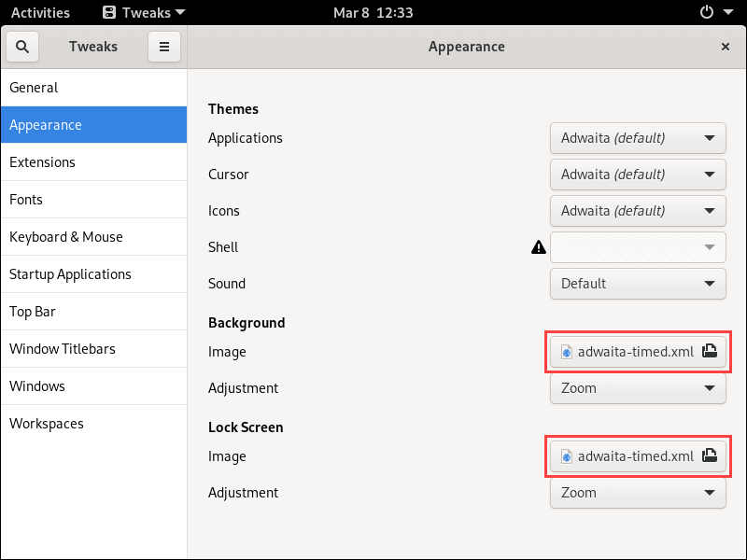Screen dimensions: 747x560
Task: Open Startup Applications section
Action: (94, 274)
